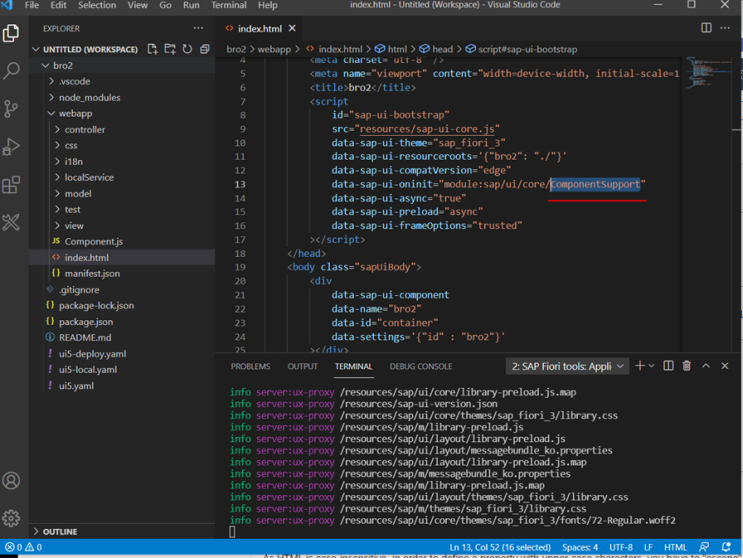This screenshot has width=743, height=558.
Task: Open the Run menu
Action: pos(191,5)
